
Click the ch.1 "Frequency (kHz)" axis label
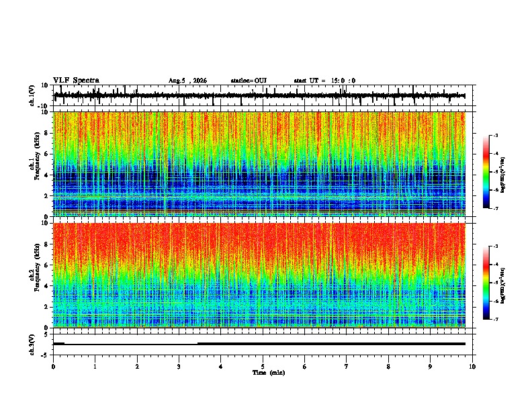37,156
